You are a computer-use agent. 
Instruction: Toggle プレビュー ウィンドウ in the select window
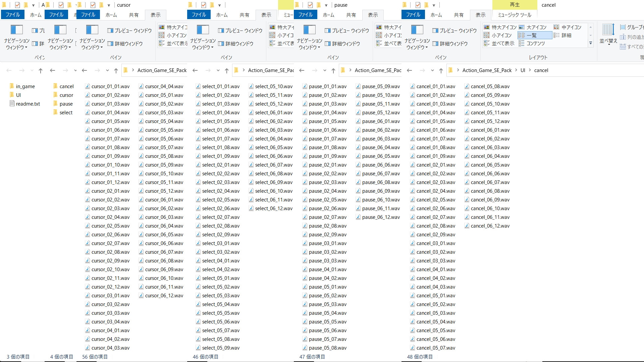(x=240, y=31)
